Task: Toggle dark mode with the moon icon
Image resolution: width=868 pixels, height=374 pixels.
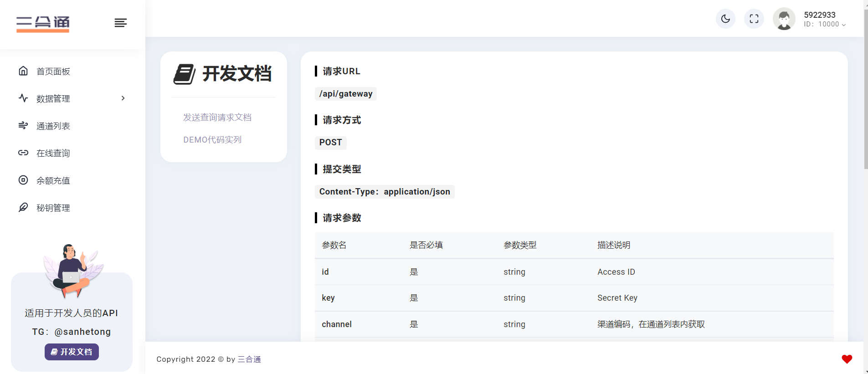Action: point(725,19)
